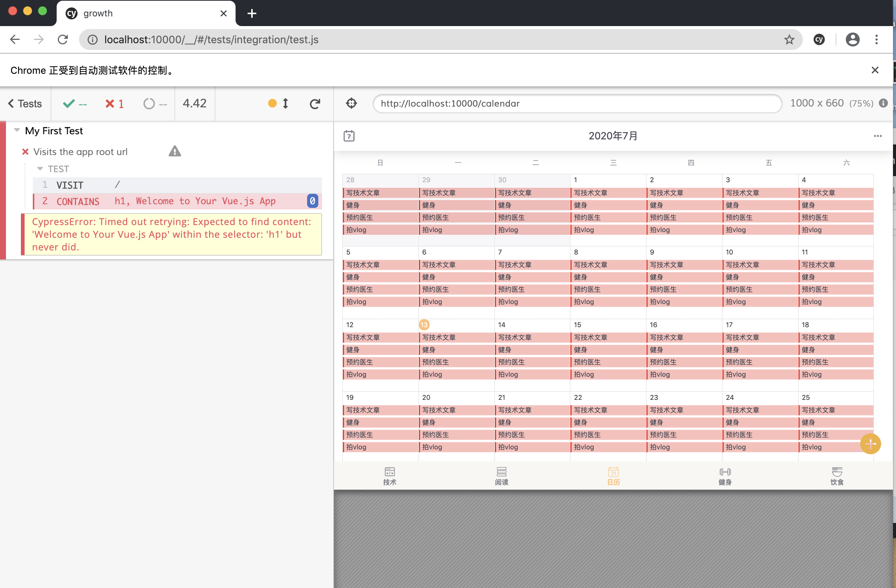Bookmark this page with the star icon
896x588 pixels.
[x=789, y=39]
